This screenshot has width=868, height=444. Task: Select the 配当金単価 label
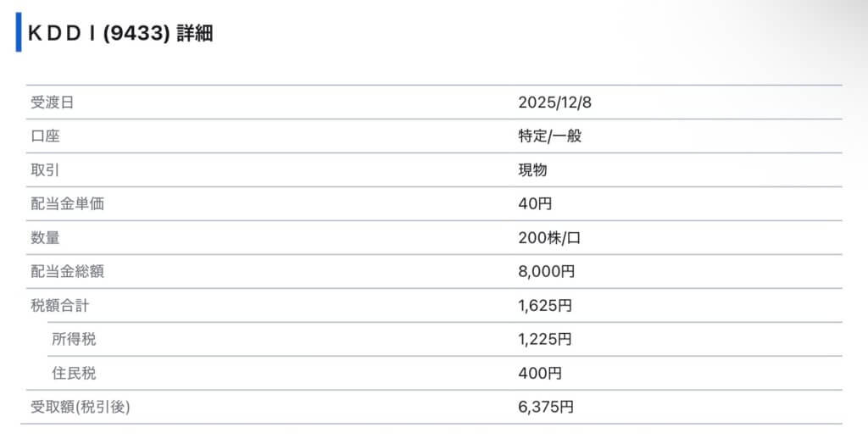click(x=67, y=204)
